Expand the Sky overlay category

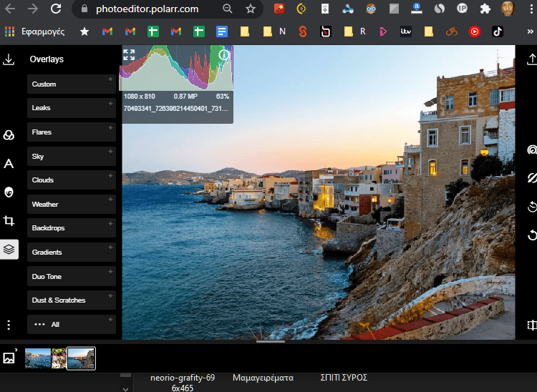click(72, 156)
